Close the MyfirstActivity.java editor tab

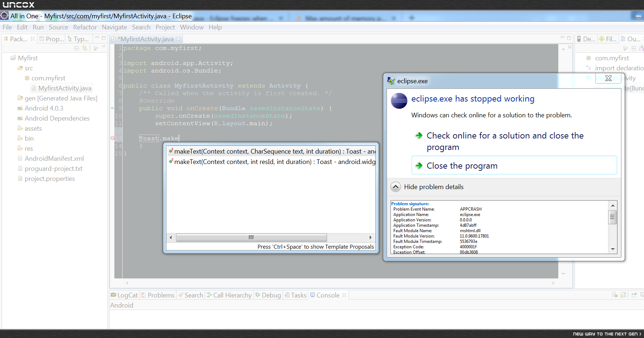(x=178, y=39)
